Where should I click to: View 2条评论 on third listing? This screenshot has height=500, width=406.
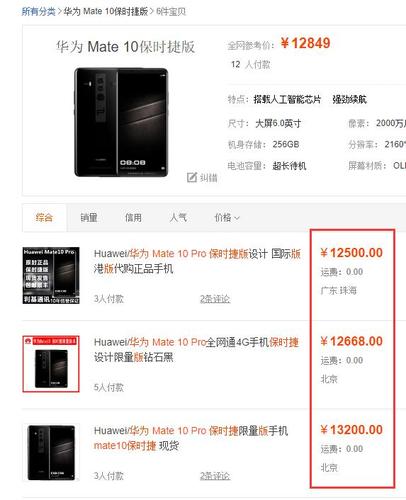click(215, 476)
